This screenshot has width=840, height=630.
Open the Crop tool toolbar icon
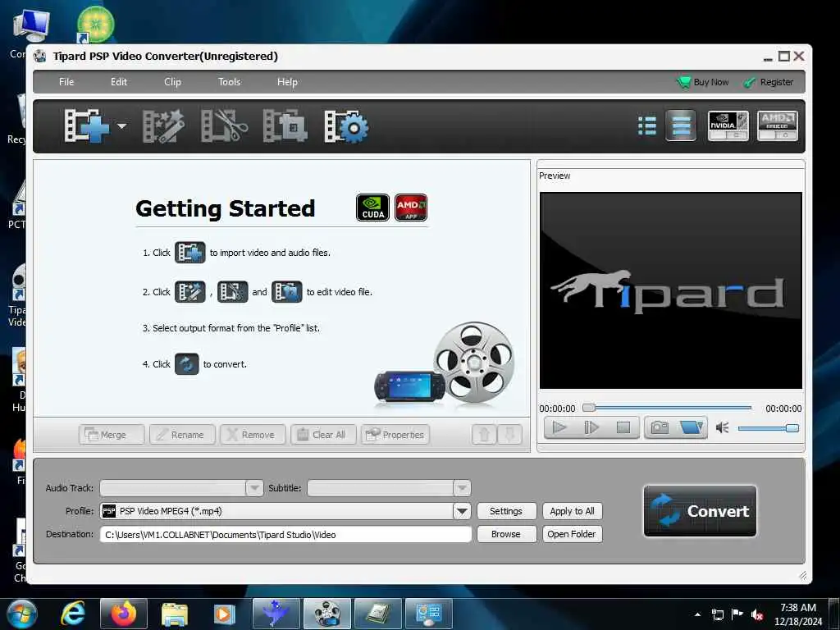point(285,126)
